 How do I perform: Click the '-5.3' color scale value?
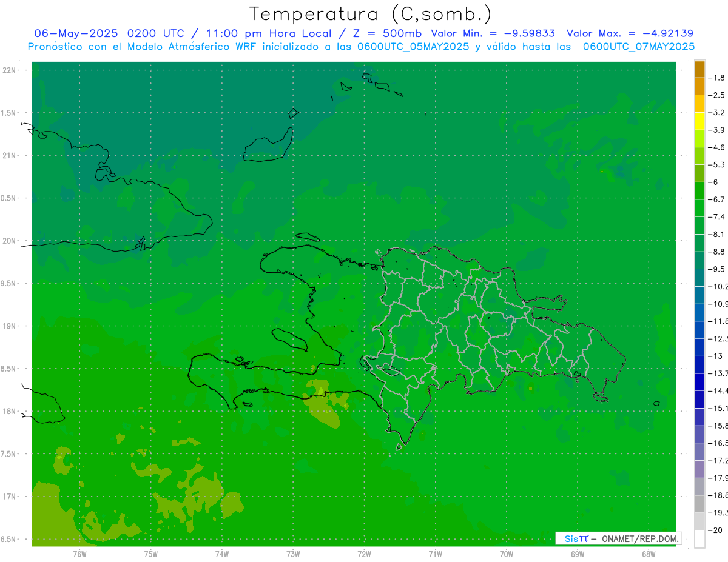tap(716, 164)
